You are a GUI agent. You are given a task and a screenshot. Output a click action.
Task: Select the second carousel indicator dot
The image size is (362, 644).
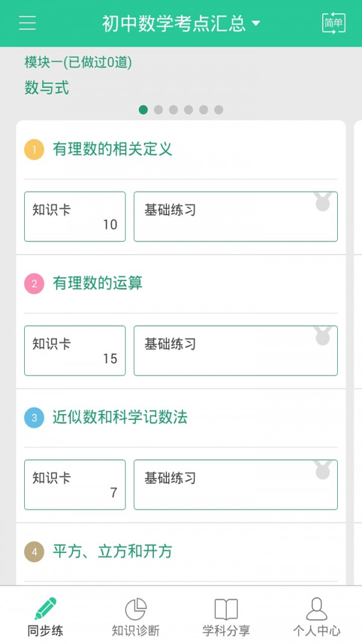158,110
